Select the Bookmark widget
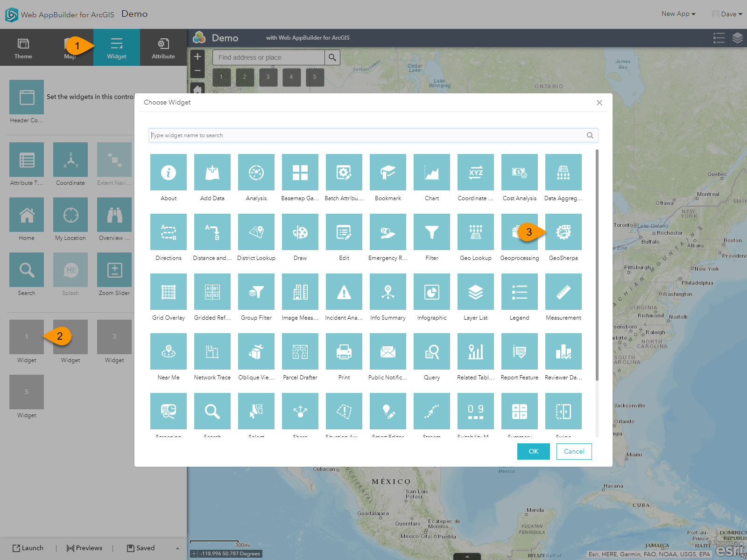The image size is (747, 560). [388, 172]
